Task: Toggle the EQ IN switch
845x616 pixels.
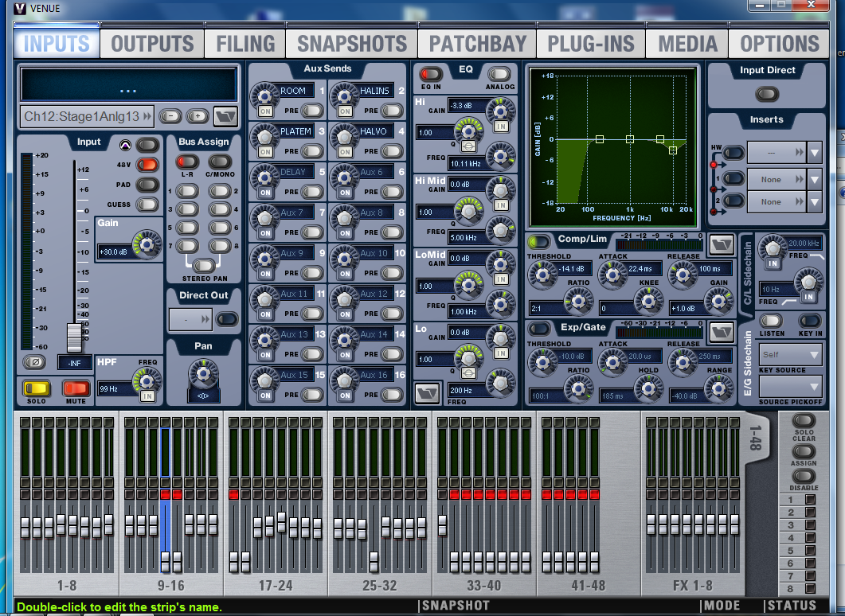Action: click(x=431, y=74)
